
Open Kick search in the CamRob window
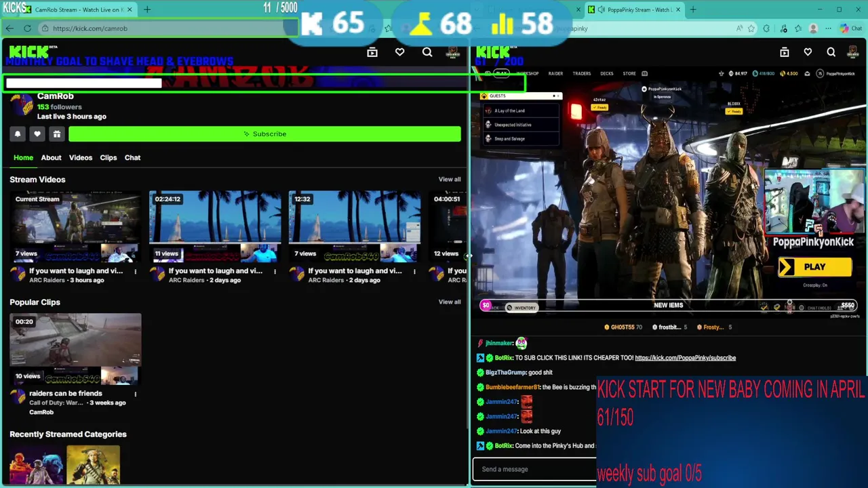pos(427,52)
